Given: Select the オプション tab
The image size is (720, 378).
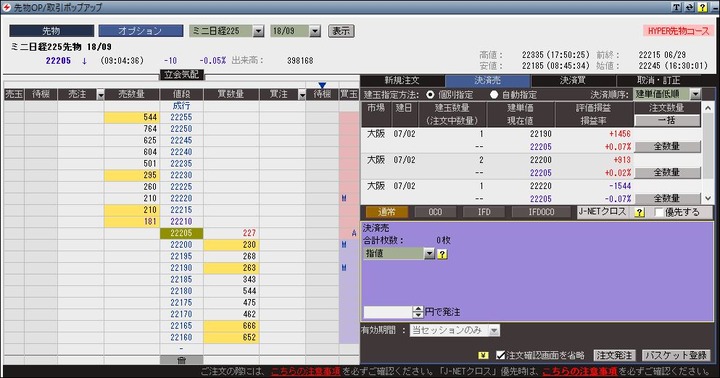Looking at the screenshot, I should [140, 31].
